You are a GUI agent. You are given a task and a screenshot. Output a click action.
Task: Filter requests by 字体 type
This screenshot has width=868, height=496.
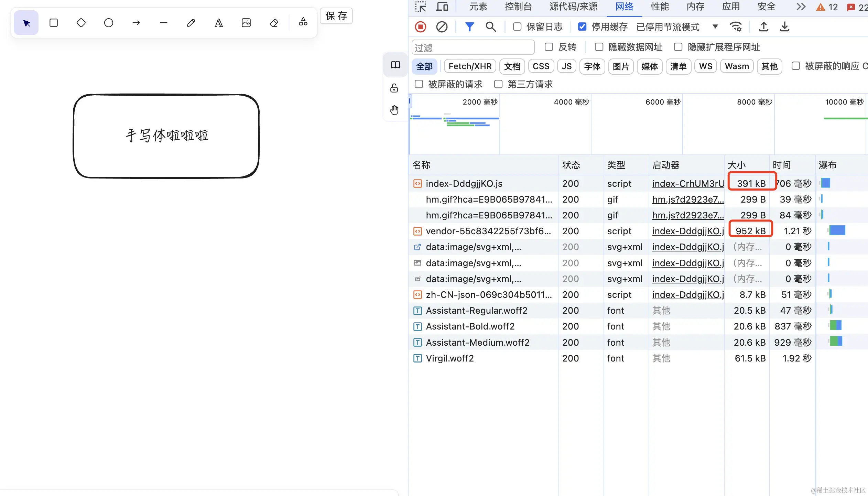point(592,66)
